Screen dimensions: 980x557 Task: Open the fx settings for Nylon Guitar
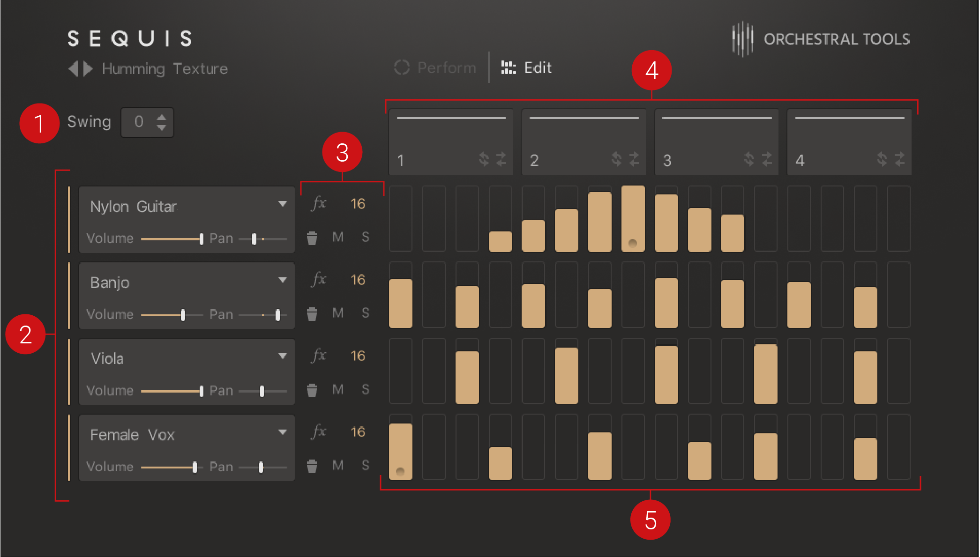point(319,203)
